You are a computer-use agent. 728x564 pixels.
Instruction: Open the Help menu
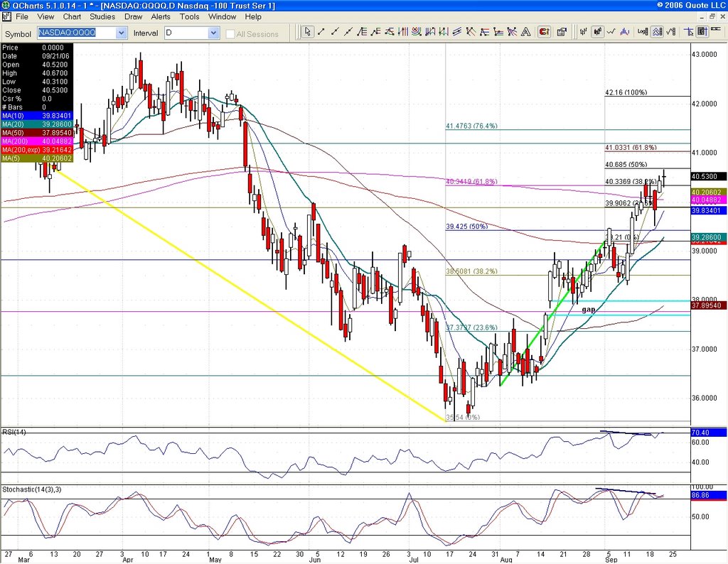(x=253, y=17)
